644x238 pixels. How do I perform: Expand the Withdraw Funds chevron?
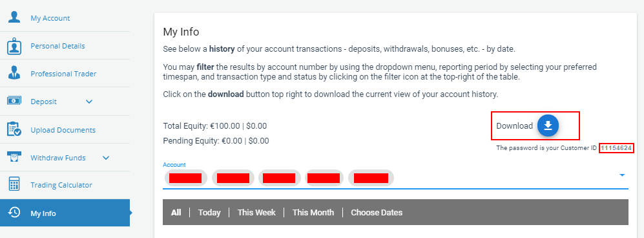106,157
